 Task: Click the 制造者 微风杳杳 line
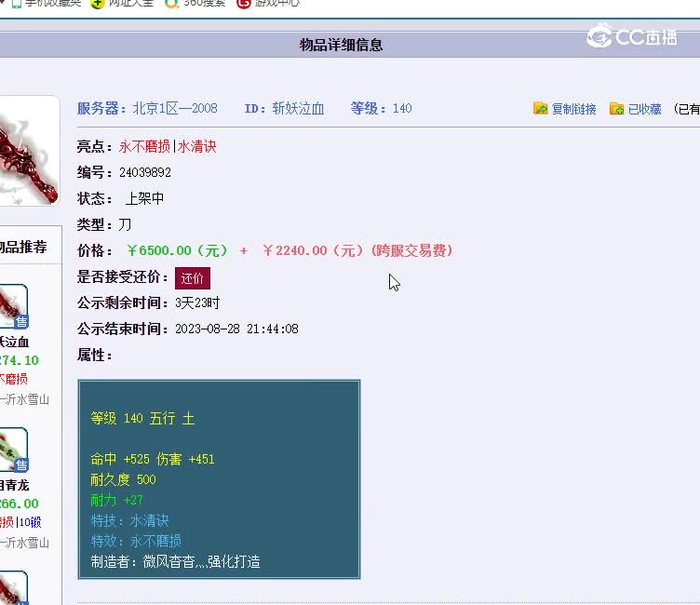[175, 561]
